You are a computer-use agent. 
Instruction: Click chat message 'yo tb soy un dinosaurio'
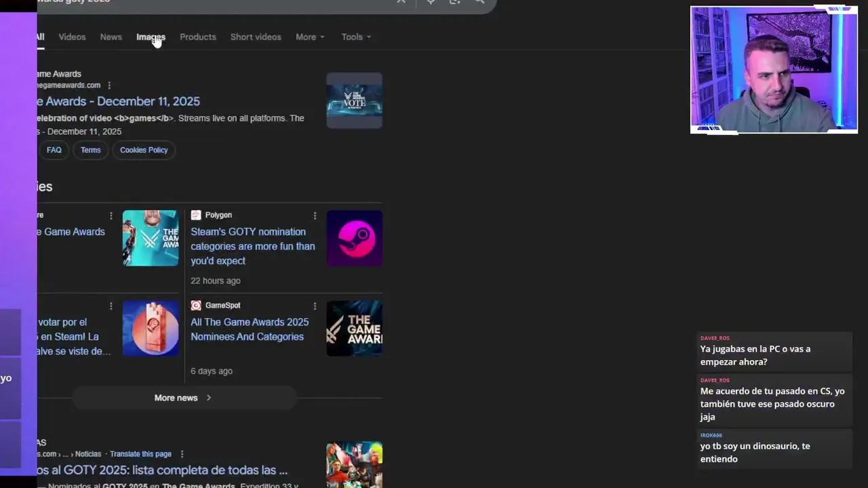pos(775,448)
